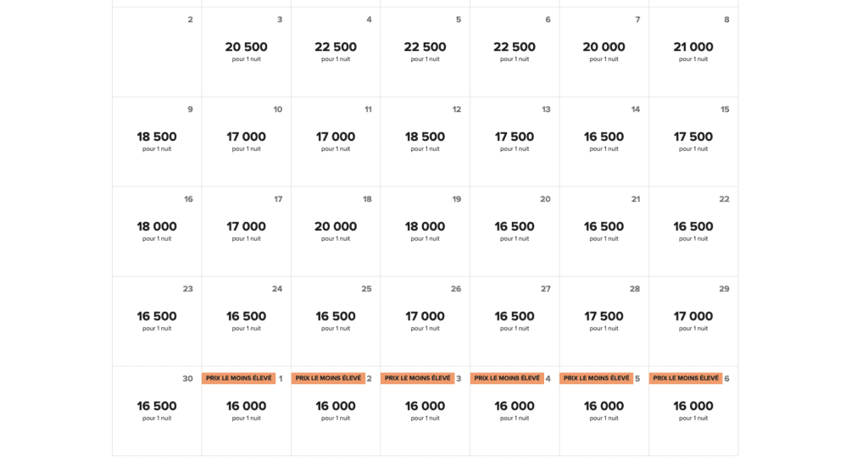Pick day 19 at 18 000
The image size is (868, 462).
[425, 231]
